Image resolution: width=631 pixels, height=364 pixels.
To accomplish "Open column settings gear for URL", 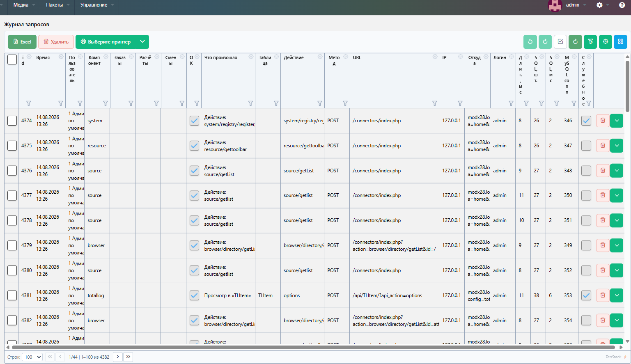I will (x=435, y=57).
